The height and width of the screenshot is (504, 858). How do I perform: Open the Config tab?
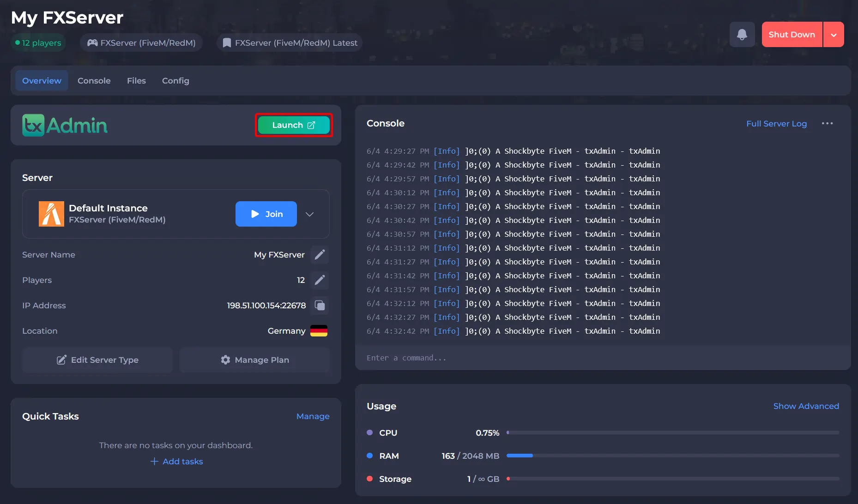(x=175, y=81)
